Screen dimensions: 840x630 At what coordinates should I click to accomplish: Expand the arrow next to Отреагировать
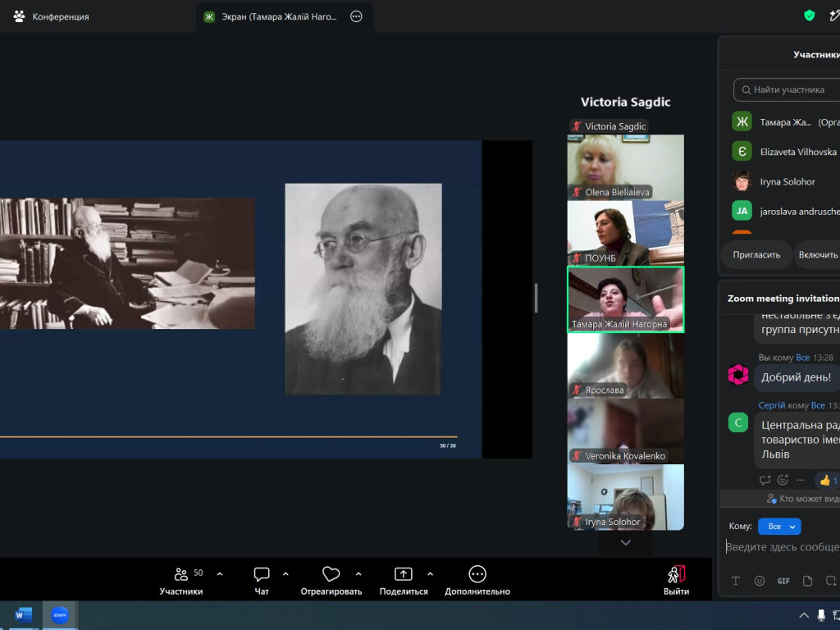pyautogui.click(x=358, y=574)
